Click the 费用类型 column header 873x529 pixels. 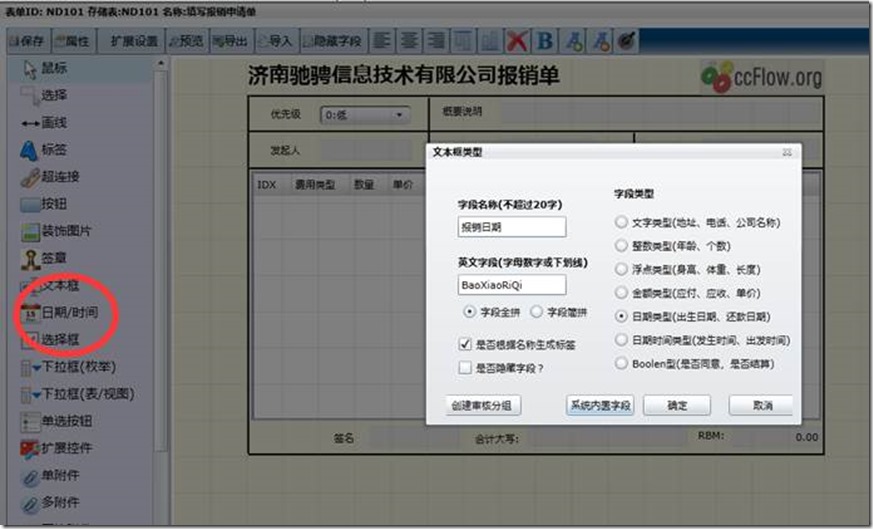click(315, 185)
